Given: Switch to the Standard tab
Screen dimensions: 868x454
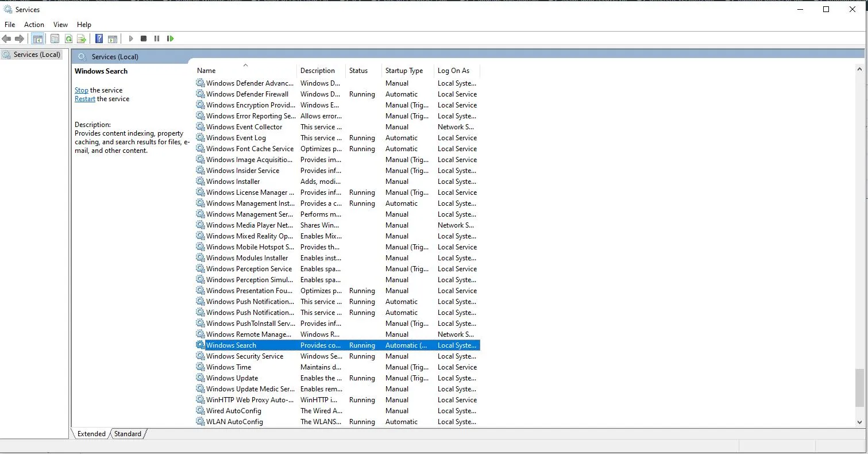Looking at the screenshot, I should 128,434.
